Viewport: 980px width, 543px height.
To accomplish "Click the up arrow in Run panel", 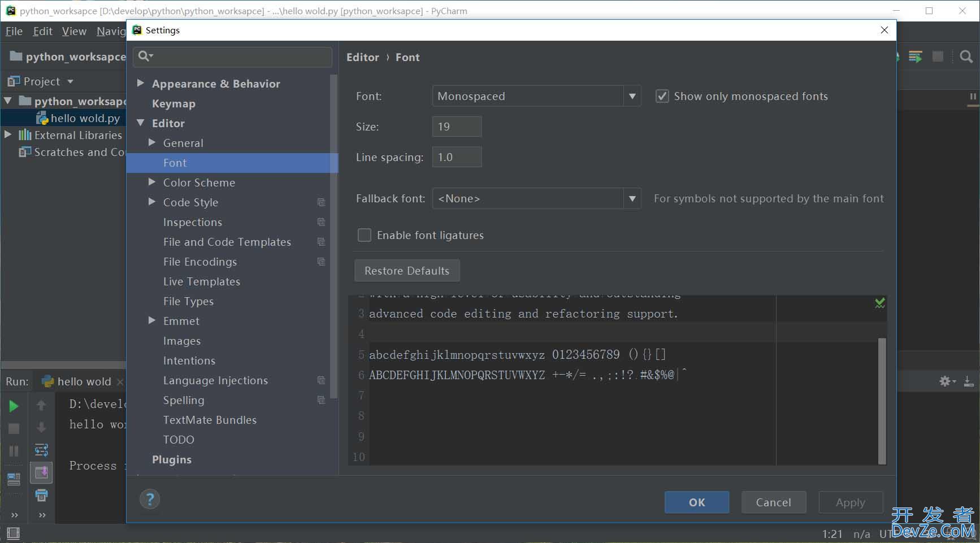I will click(41, 405).
